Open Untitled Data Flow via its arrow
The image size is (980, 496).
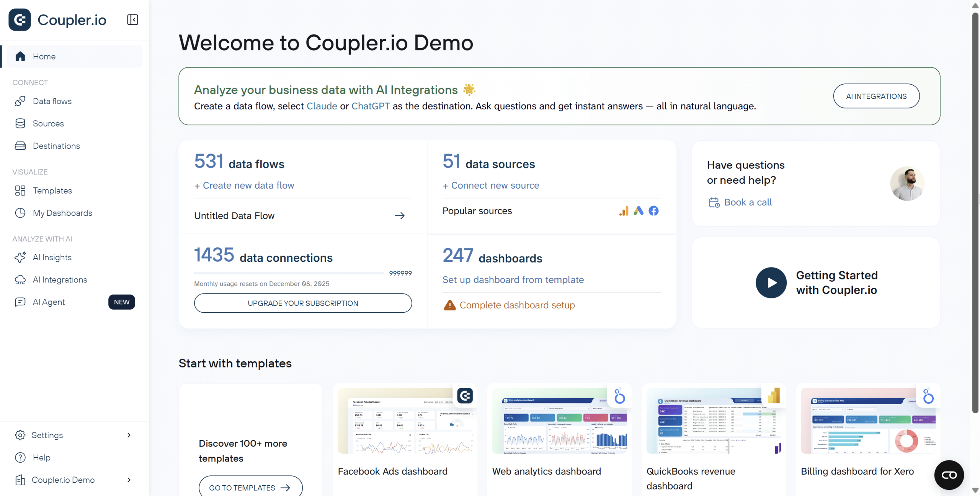click(399, 215)
